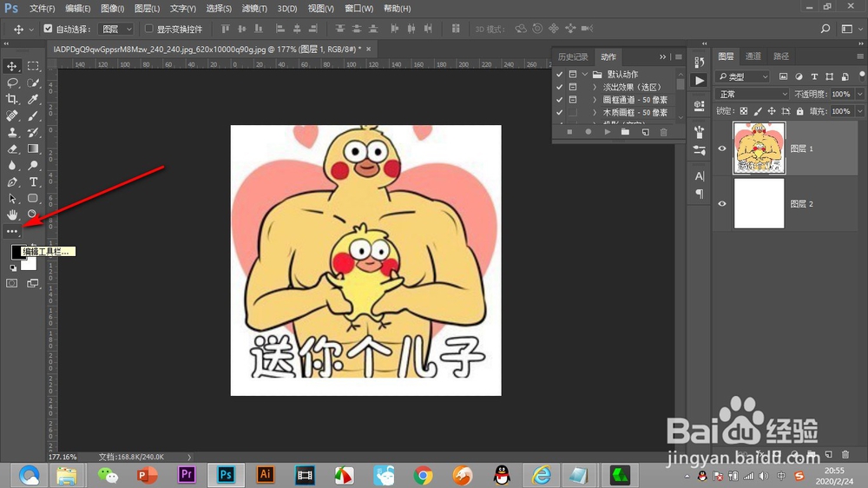Select the Hand tool
The width and height of the screenshot is (868, 488).
point(11,214)
